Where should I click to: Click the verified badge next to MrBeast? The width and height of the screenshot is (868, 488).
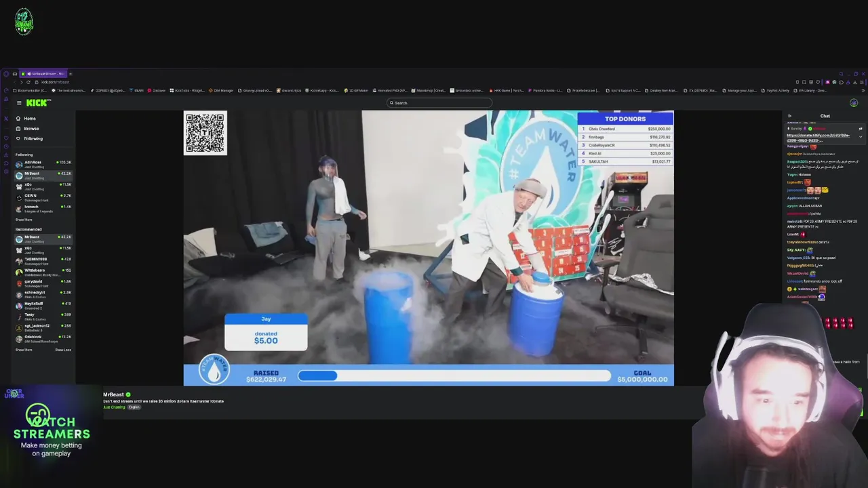point(128,394)
